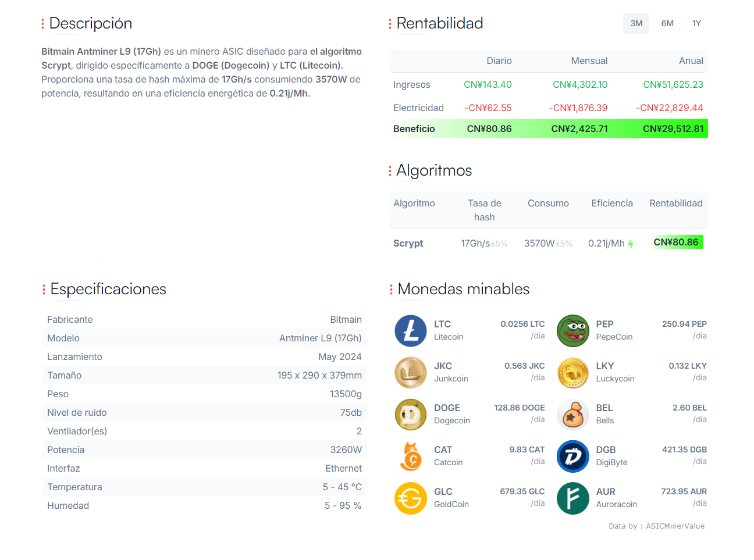Screen dimensions: 754x560
Task: Click the monthly profit CN¥2,425.71 value
Action: [x=579, y=129]
